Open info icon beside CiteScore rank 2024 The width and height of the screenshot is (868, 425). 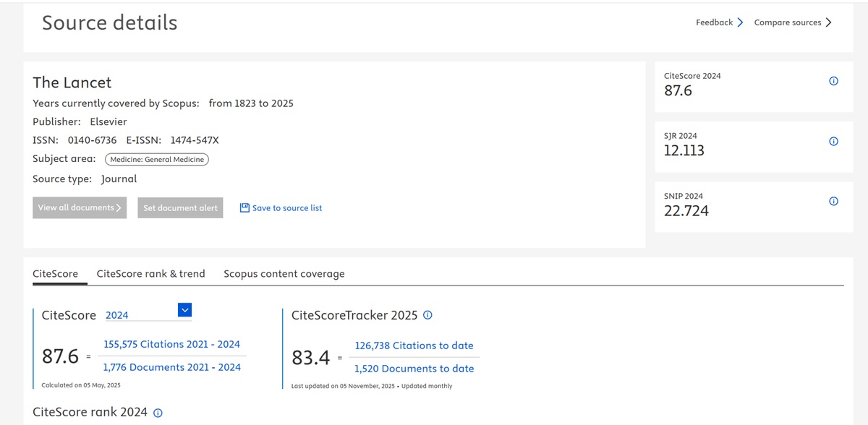(x=158, y=413)
